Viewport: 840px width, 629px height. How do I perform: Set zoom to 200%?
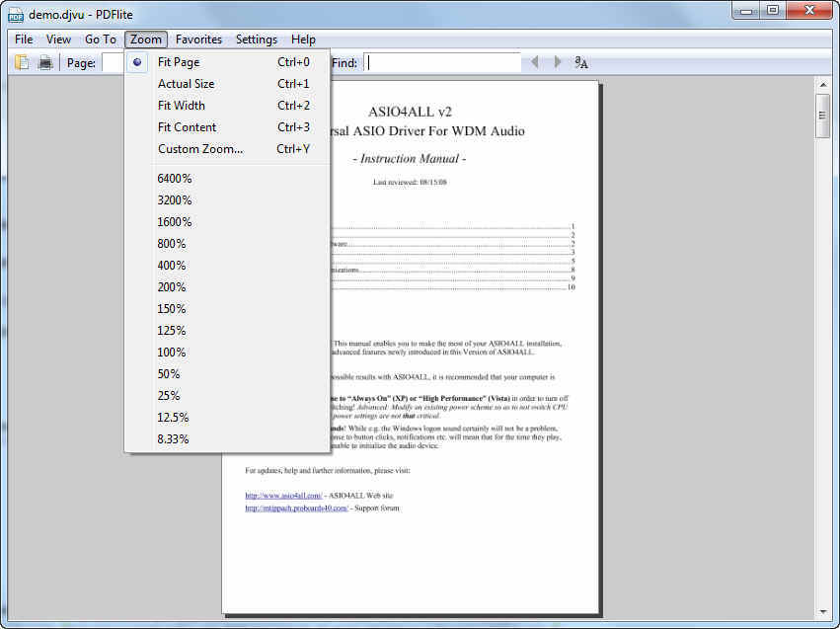pyautogui.click(x=228, y=287)
